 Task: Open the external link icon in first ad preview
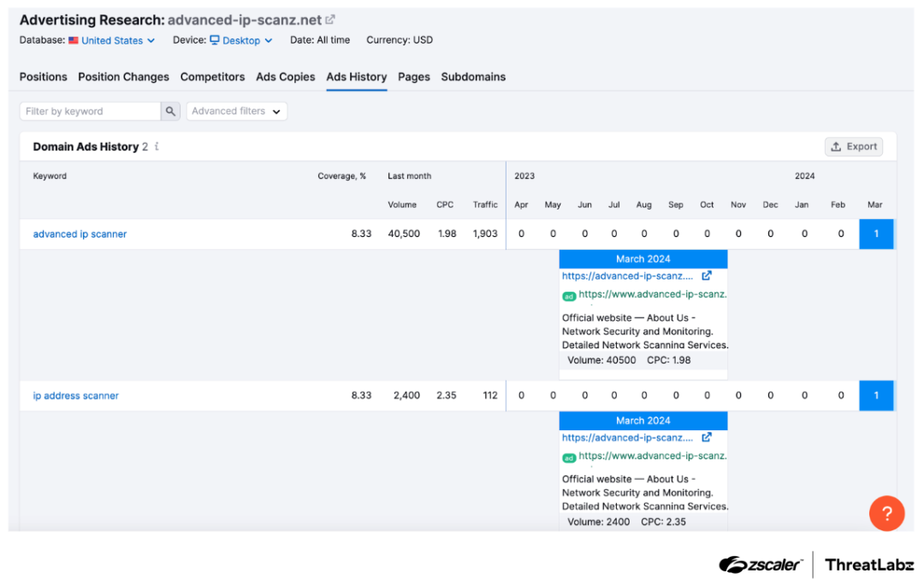point(707,275)
